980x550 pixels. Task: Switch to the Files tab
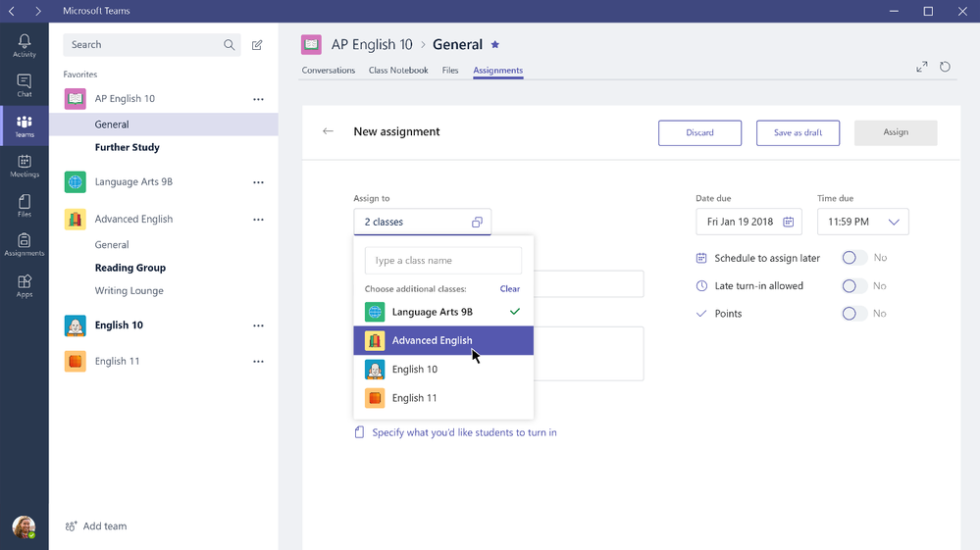click(450, 70)
